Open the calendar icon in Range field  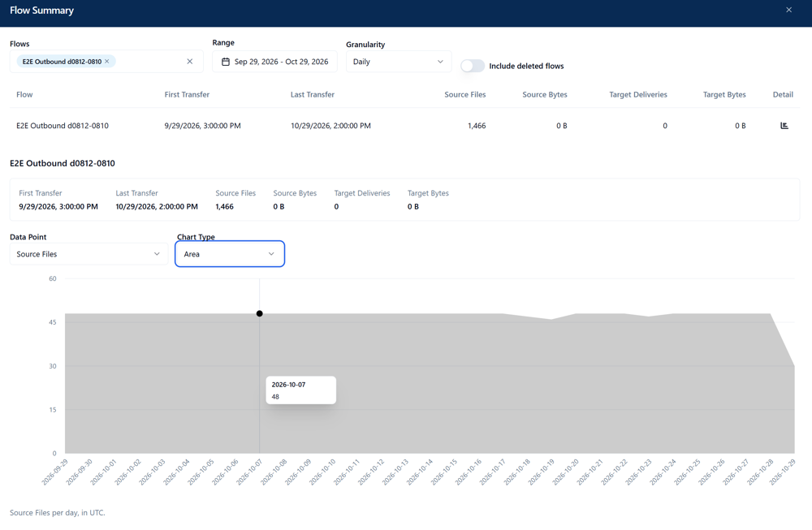[x=226, y=62]
